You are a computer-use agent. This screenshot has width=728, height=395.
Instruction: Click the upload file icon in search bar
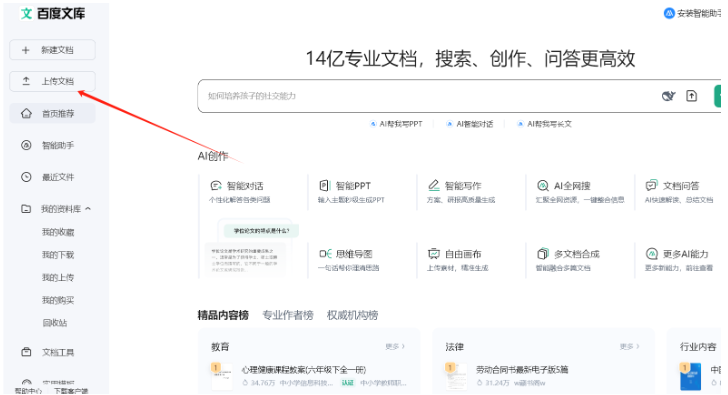click(x=692, y=96)
